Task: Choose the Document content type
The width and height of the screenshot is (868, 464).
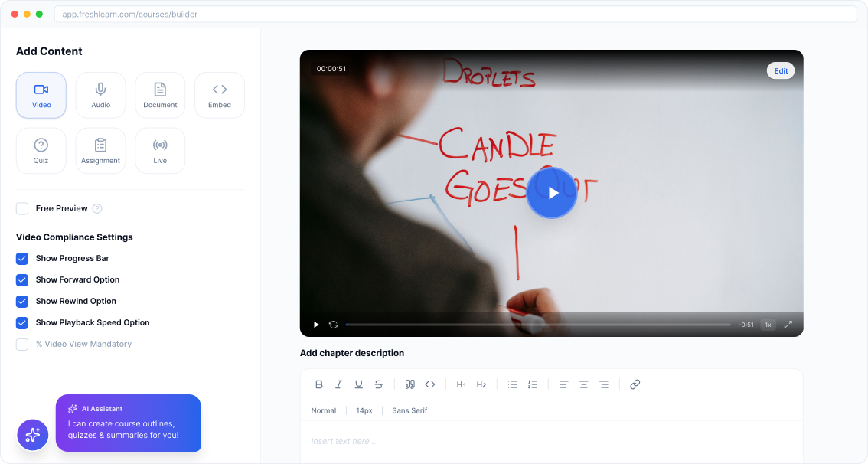Action: coord(160,95)
